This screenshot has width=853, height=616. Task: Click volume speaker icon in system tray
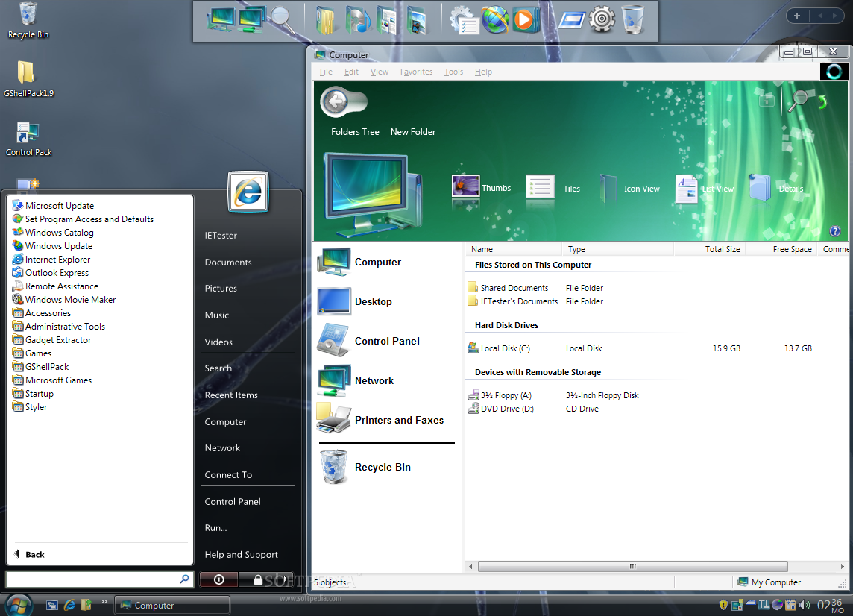[805, 605]
